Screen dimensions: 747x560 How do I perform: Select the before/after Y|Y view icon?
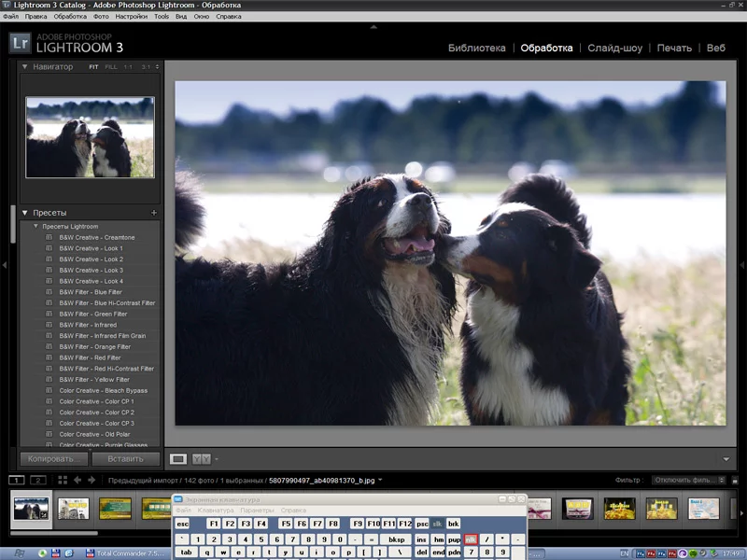click(201, 458)
